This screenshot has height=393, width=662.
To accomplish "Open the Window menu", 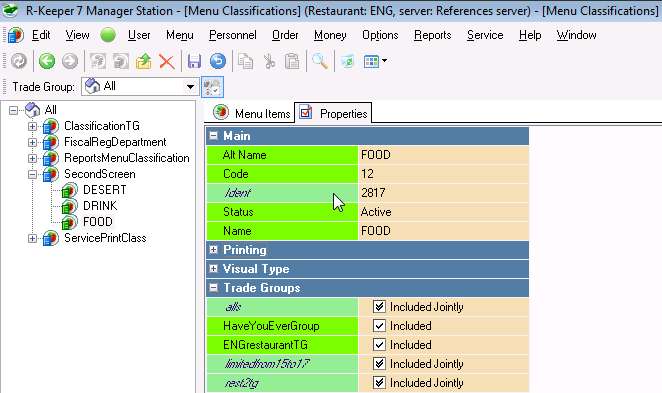I will pyautogui.click(x=576, y=35).
